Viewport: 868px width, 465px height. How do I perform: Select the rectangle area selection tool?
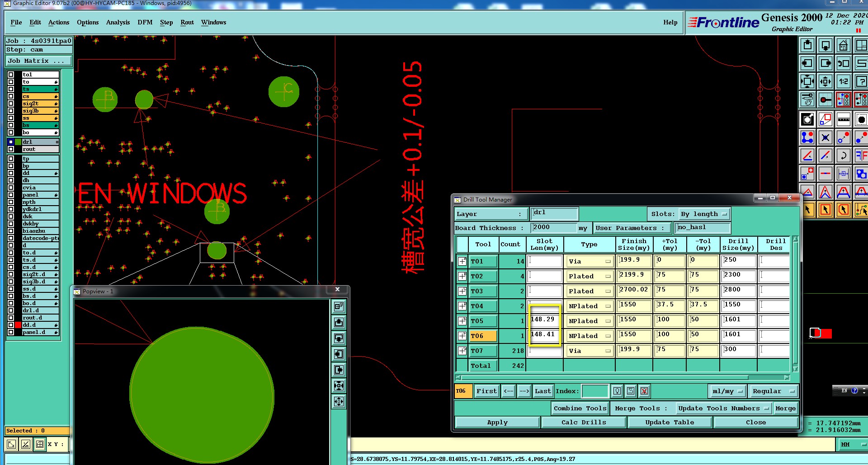tap(826, 210)
